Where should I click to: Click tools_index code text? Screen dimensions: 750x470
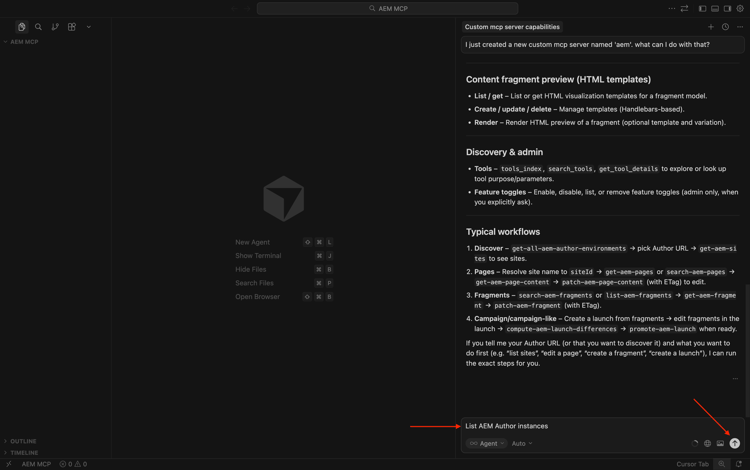pyautogui.click(x=521, y=169)
